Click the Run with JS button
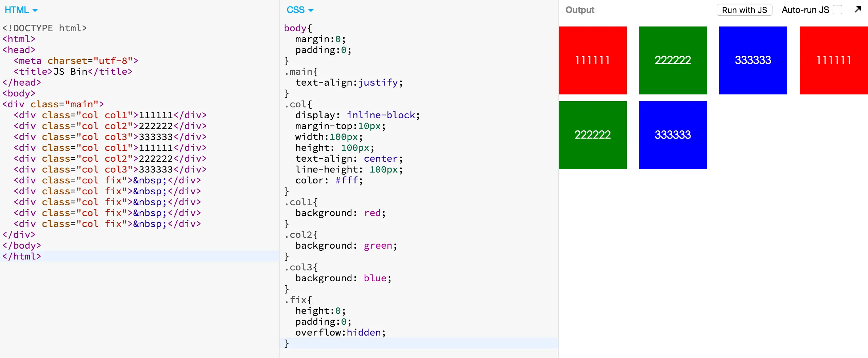The image size is (868, 358). (744, 10)
